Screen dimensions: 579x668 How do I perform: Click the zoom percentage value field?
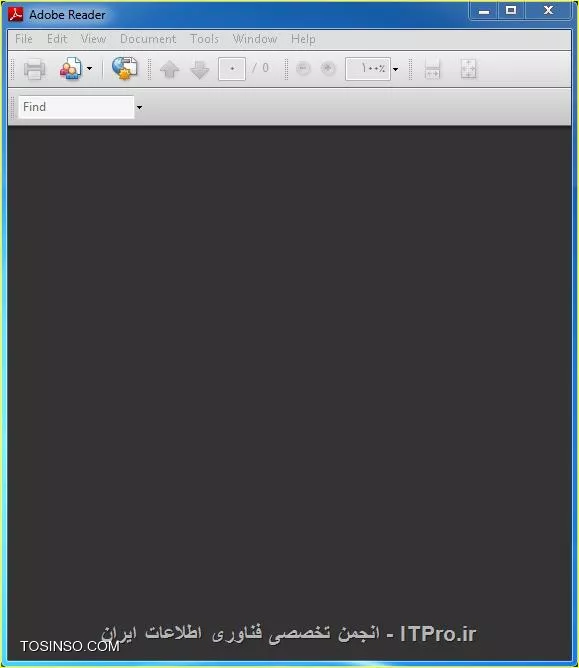click(368, 69)
